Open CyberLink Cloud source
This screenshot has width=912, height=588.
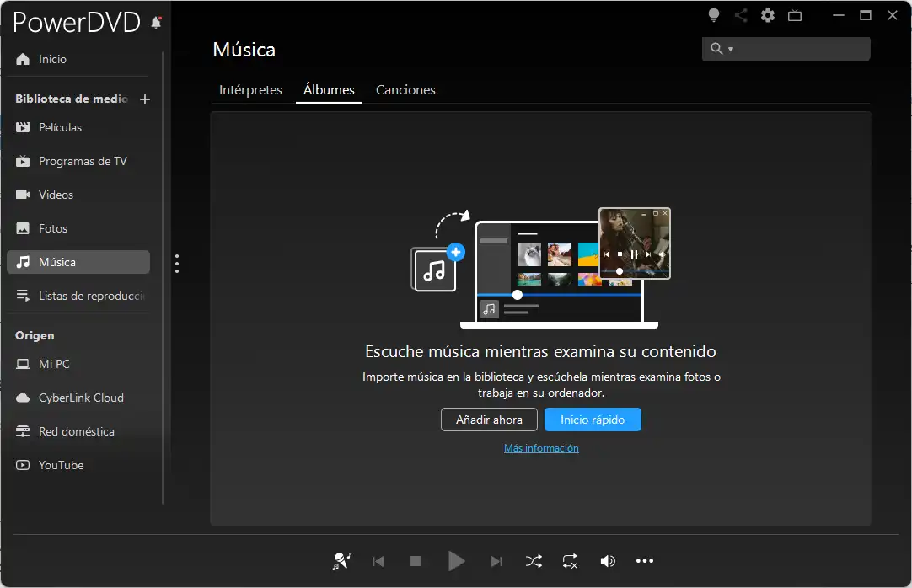pos(78,398)
